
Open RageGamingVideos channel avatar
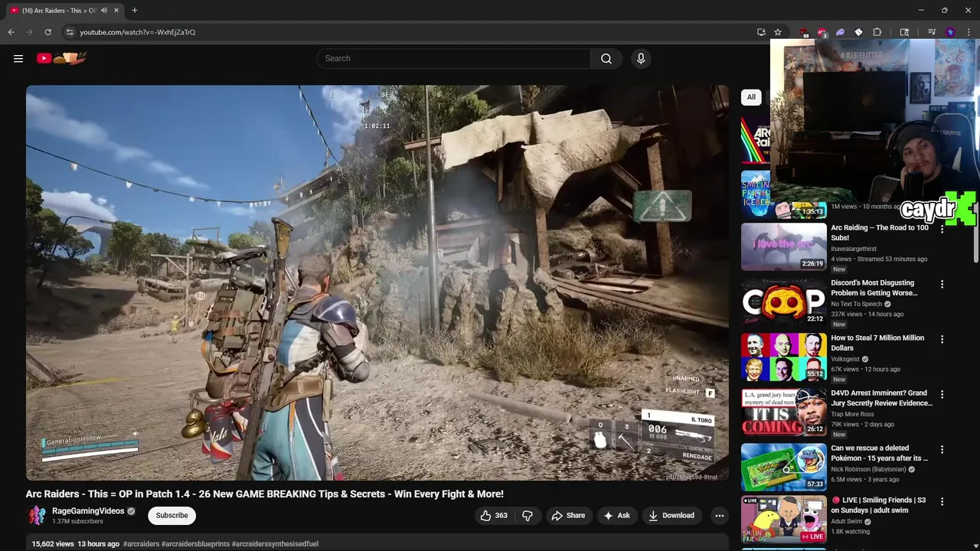pos(36,516)
